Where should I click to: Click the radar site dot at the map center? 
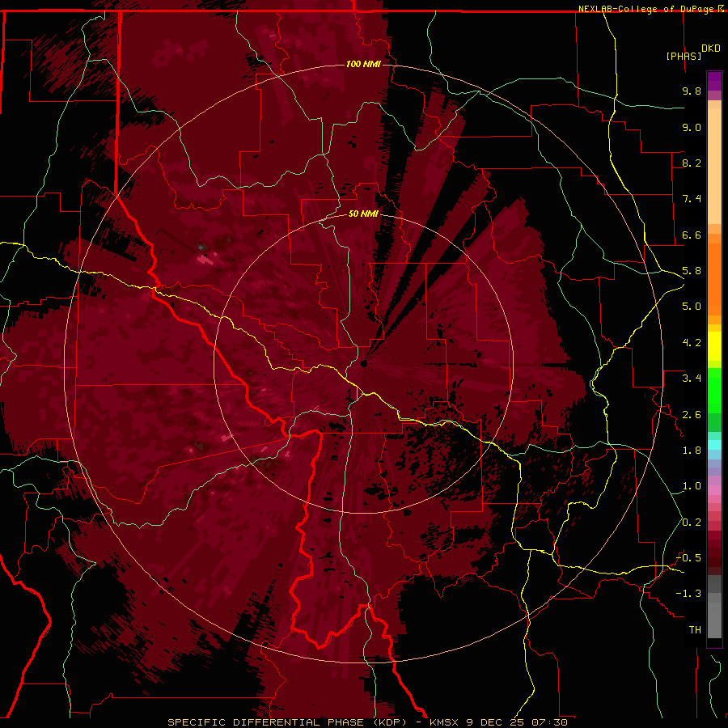[x=364, y=363]
